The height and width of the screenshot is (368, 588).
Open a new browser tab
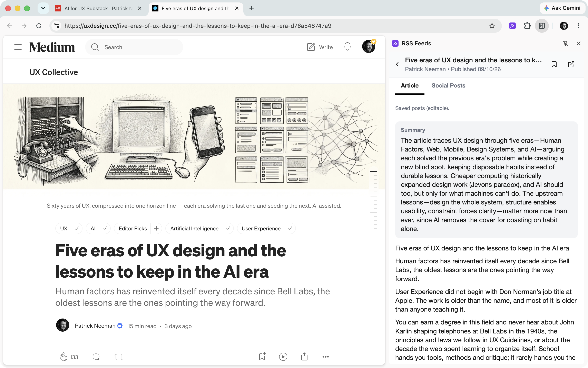(x=252, y=8)
